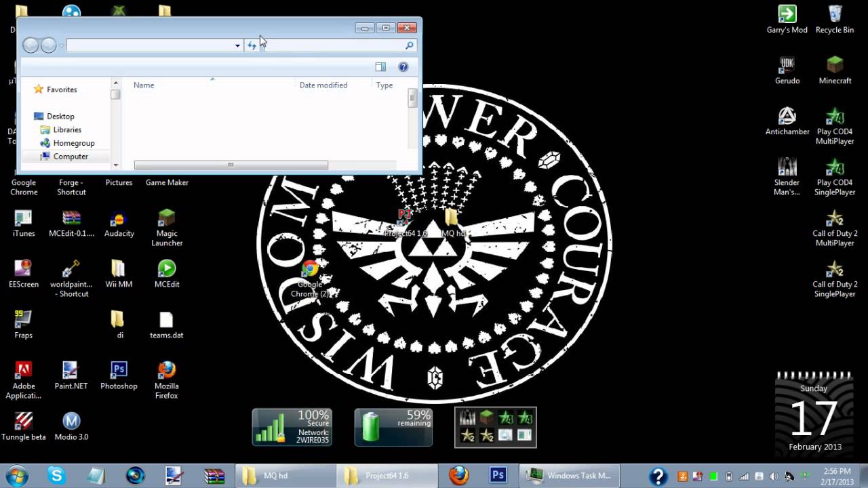Switch to the MQ hd taskbar window
Screen dimensions: 868x488
(285, 476)
